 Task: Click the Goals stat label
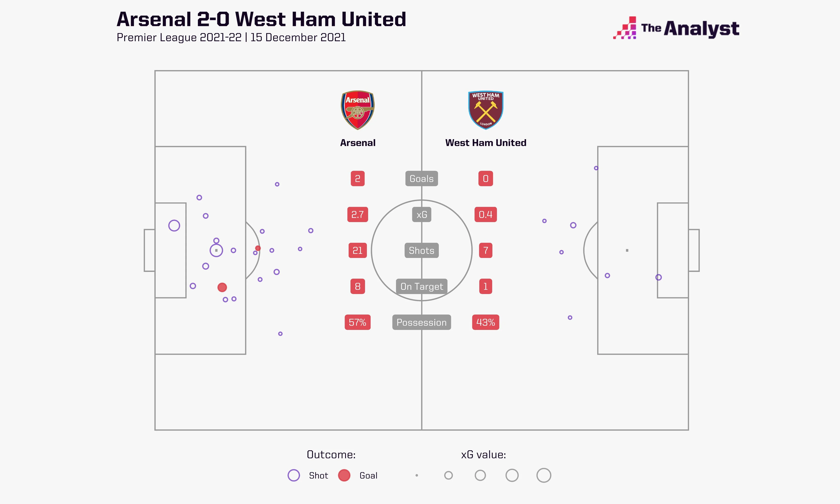[x=421, y=179]
